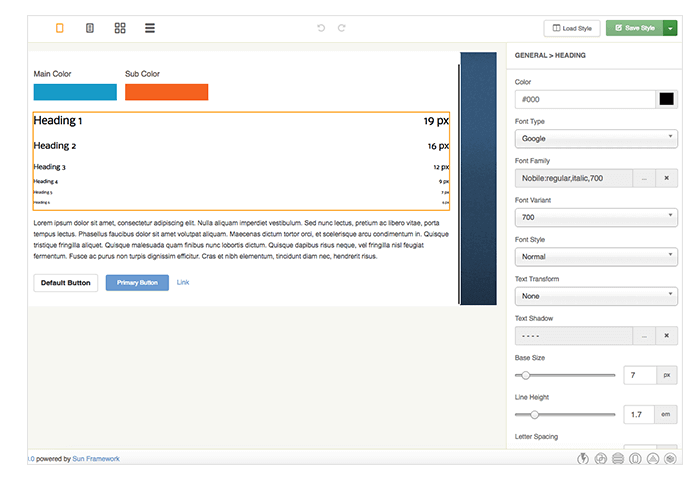Click the four-square grid icon in toolbar
700x477 pixels.
pyautogui.click(x=120, y=28)
